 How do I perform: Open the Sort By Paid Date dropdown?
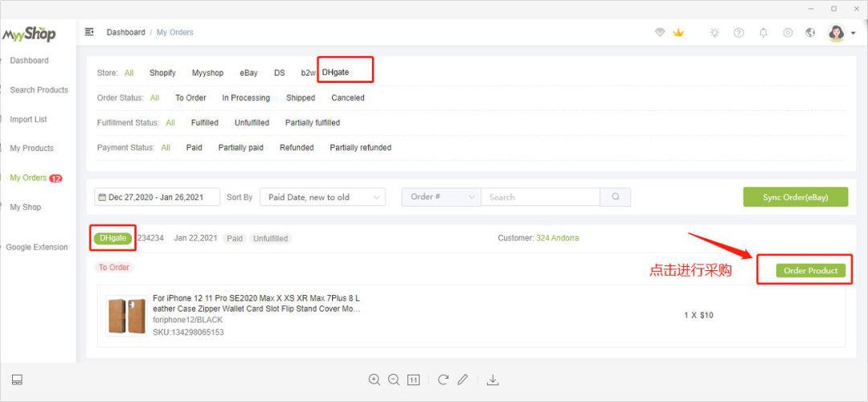point(323,197)
